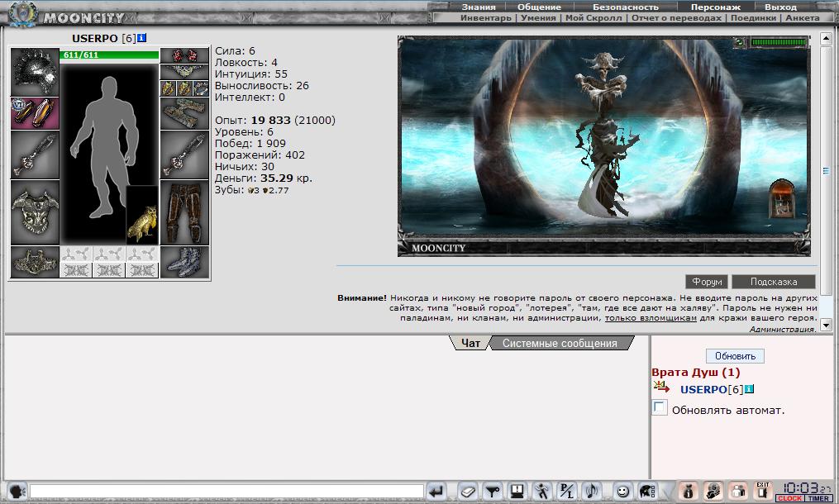
Task: Click the private-message arrow next to USERPO
Action: pyautogui.click(x=661, y=387)
